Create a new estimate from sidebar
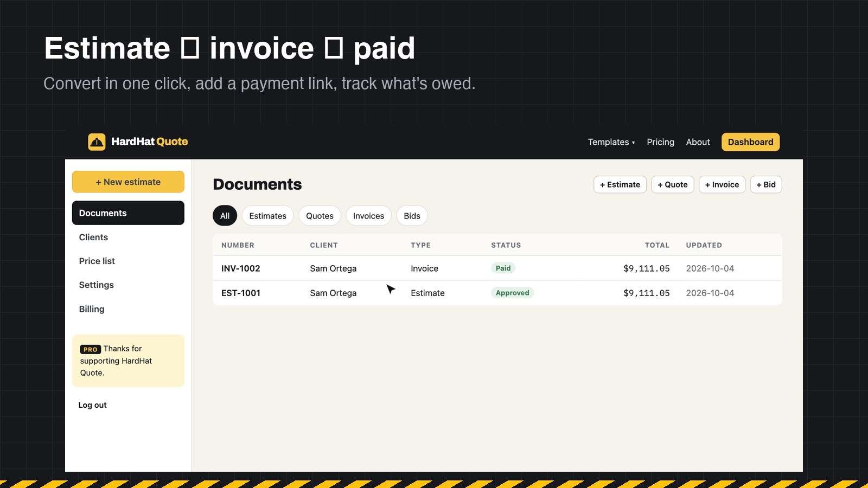 tap(128, 182)
